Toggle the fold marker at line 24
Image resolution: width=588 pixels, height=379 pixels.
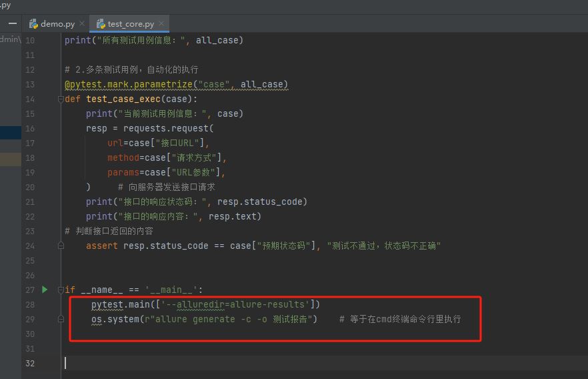[61, 246]
